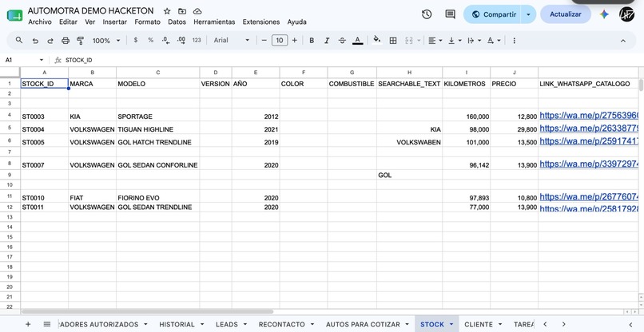
Task: Switch to AUTOS PARA COTIZAR tab
Action: [x=363, y=324]
